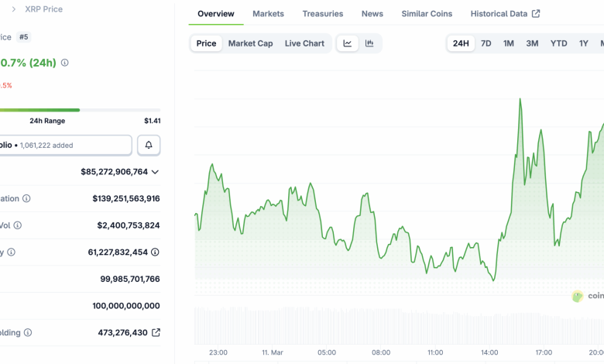Click breadcrumb chevron before XRP Price
This screenshot has width=604, height=364.
(x=13, y=9)
